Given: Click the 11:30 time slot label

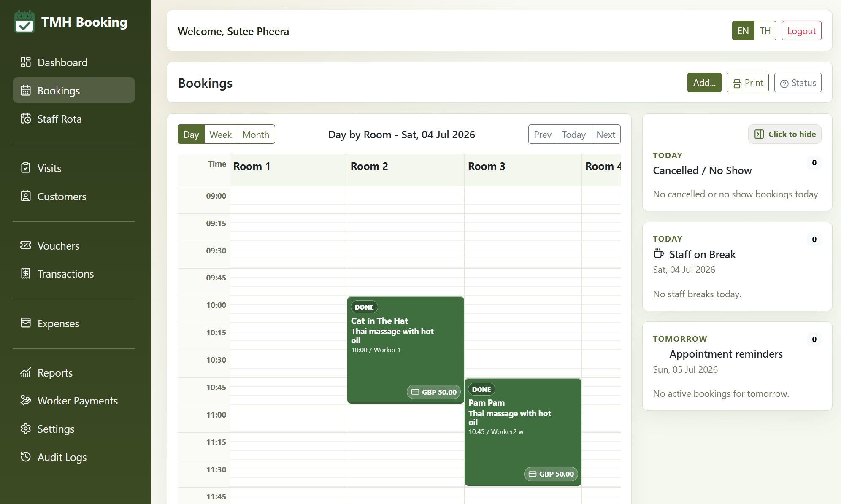Looking at the screenshot, I should pyautogui.click(x=216, y=469).
